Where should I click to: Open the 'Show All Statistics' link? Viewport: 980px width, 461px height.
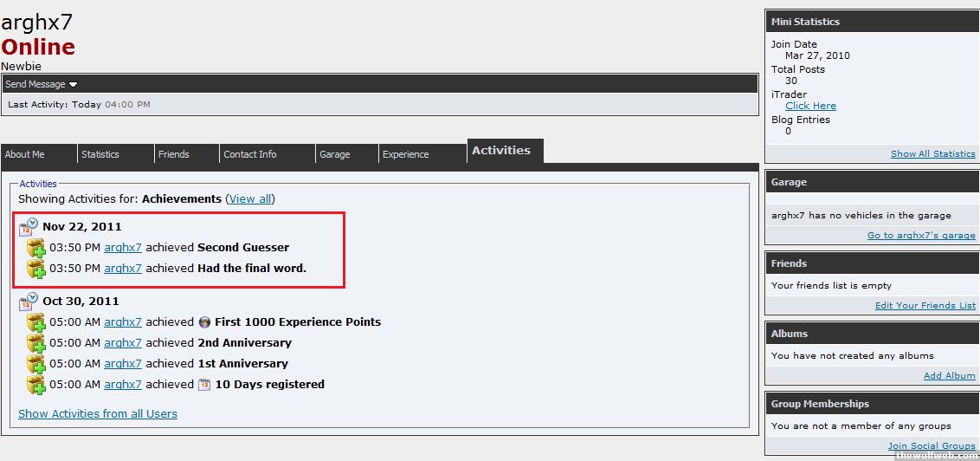[932, 153]
